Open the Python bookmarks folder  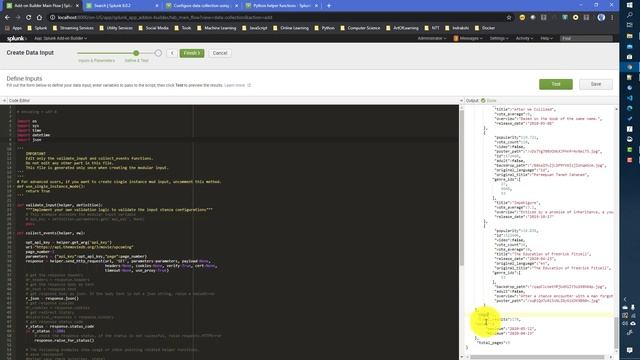pyautogui.click(x=324, y=28)
